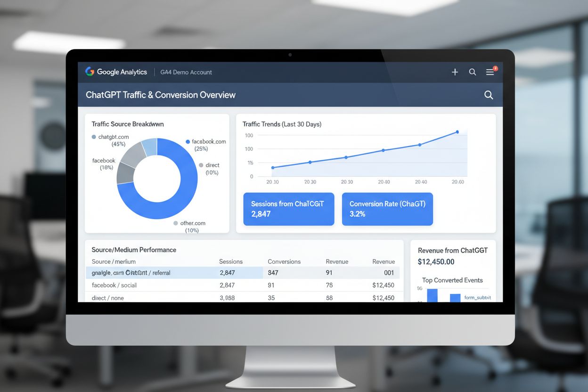Open the hamburger menu with notification badge
Image resolution: width=588 pixels, height=392 pixels.
click(x=490, y=72)
